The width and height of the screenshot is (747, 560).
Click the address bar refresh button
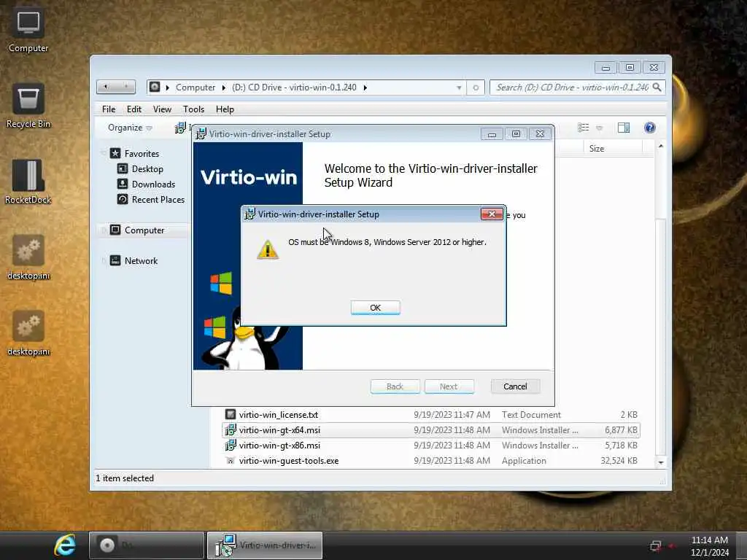tap(476, 87)
